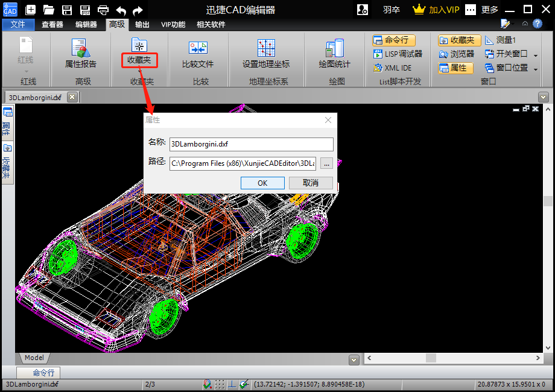Image resolution: width=555 pixels, height=392 pixels.
Task: Click the 2/3 status bar counter
Action: click(x=150, y=384)
